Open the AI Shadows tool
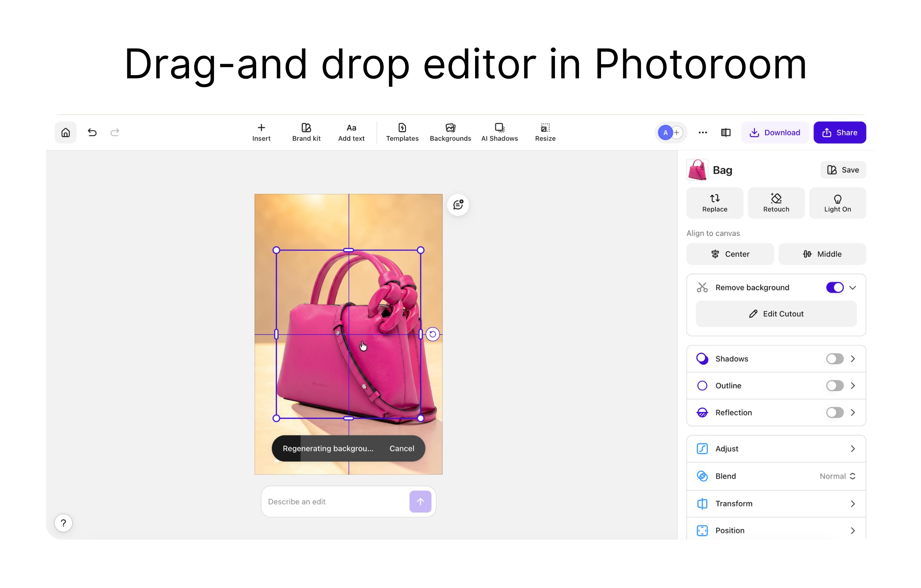 click(x=499, y=132)
